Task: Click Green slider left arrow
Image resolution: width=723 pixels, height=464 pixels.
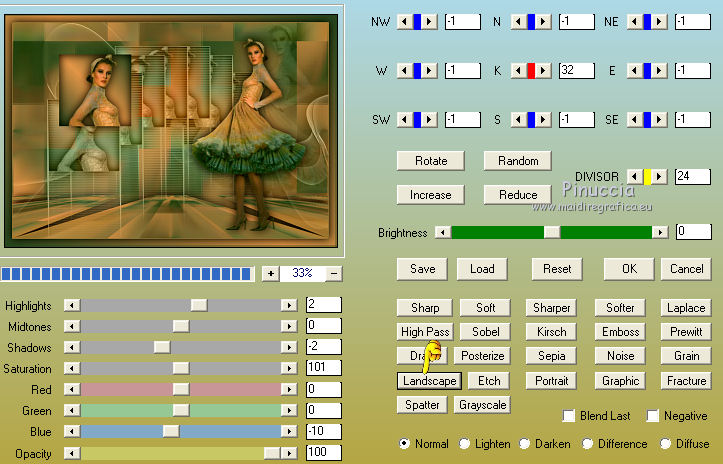Action: [72, 410]
